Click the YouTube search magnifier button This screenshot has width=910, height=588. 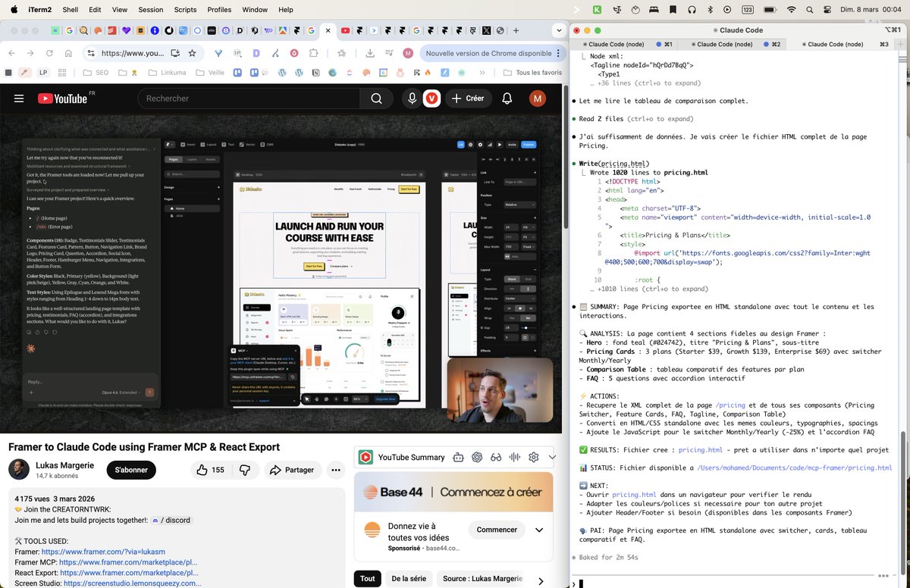(x=376, y=99)
